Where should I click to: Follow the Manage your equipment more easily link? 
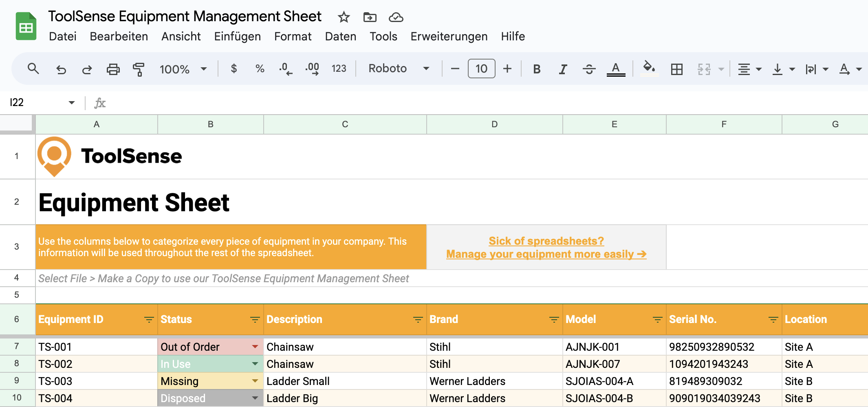coord(546,254)
